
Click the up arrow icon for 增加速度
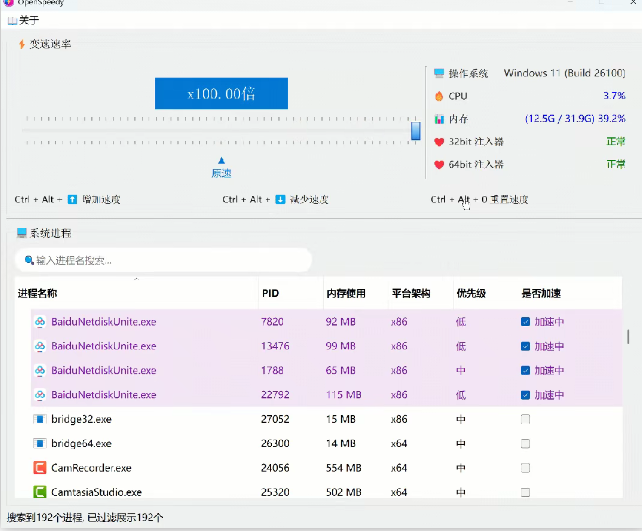click(72, 199)
